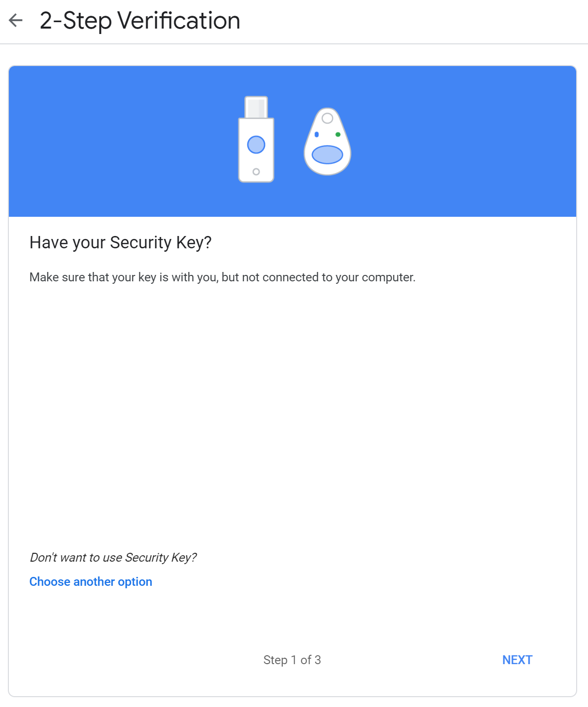Go back using the left arrow icon
The height and width of the screenshot is (707, 588).
pos(16,21)
